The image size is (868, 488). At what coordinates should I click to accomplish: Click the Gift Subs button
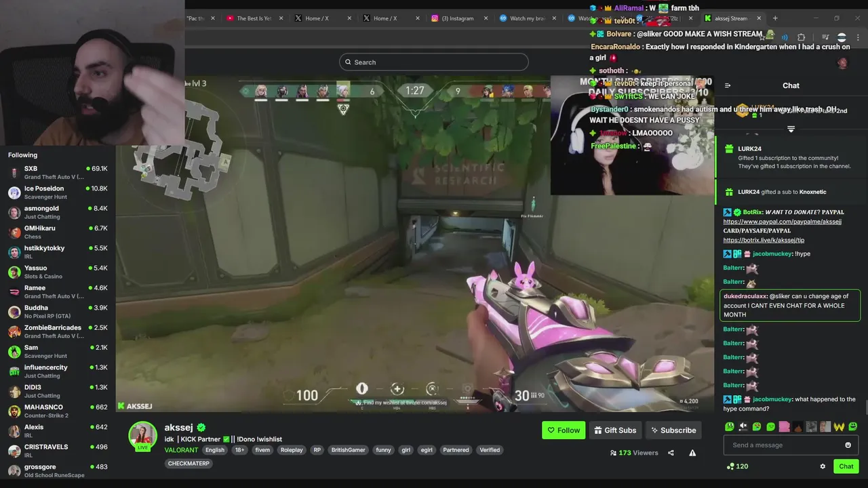tap(615, 430)
